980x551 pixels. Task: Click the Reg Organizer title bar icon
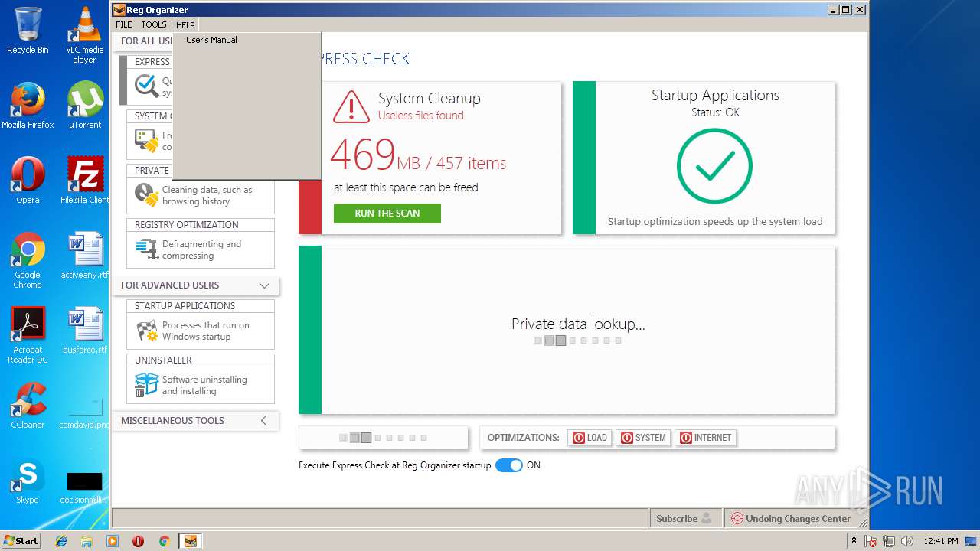pos(119,10)
